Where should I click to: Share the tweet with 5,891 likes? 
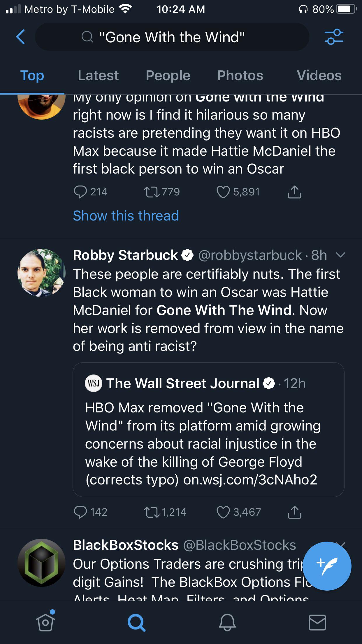294,192
